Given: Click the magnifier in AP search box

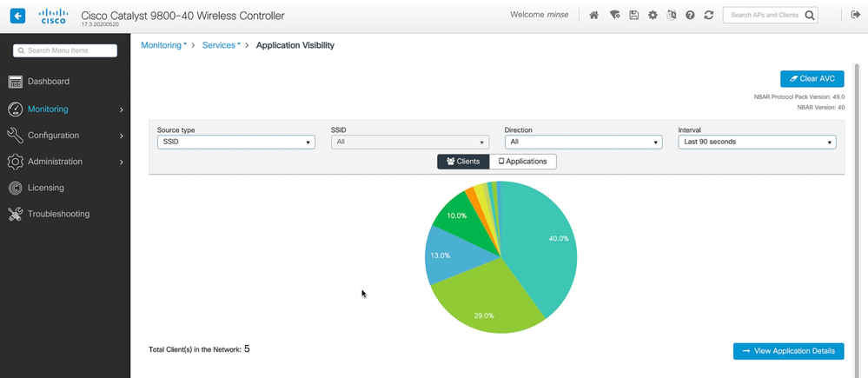Looking at the screenshot, I should [809, 16].
